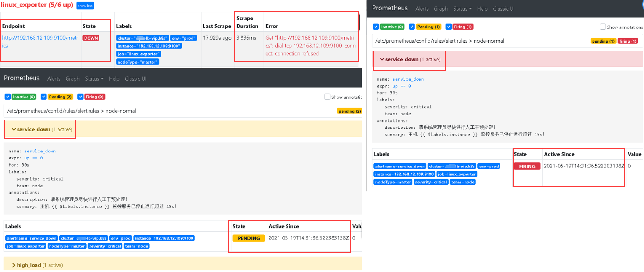This screenshot has width=644, height=272.
Task: Click job="linux_exporter" label in targets table
Action: [138, 54]
